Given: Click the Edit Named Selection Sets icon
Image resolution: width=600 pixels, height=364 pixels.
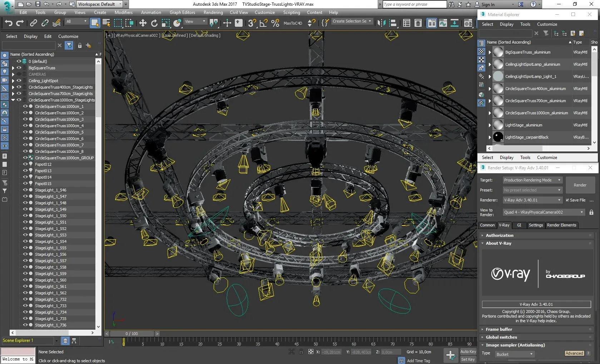Looking at the screenshot, I should pyautogui.click(x=325, y=23).
